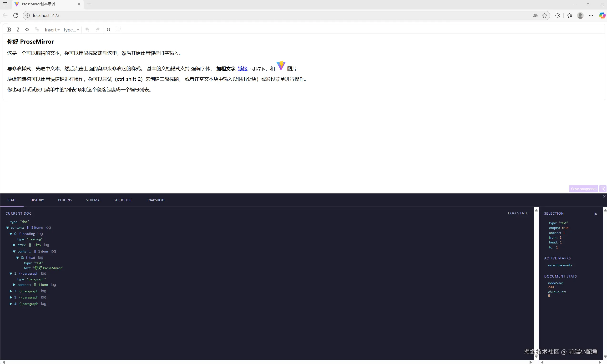Expand paragraph 2 node in doc tree
607x364 pixels.
pos(11,291)
